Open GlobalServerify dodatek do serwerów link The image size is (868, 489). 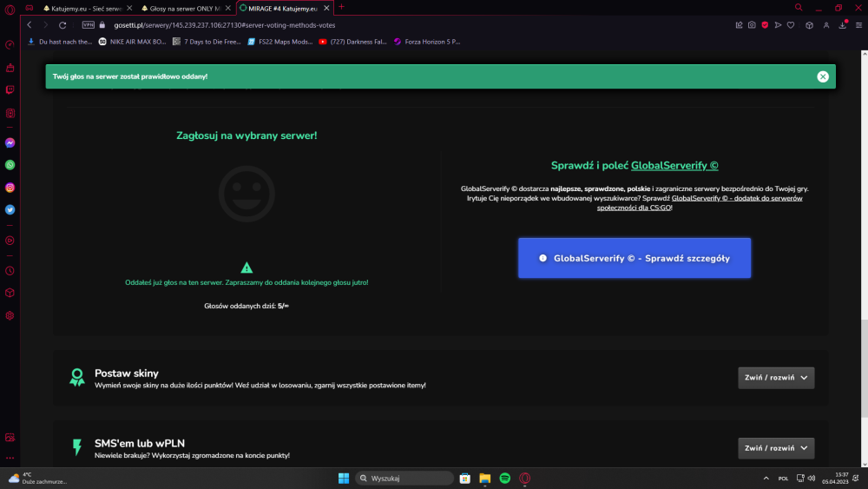coord(700,202)
